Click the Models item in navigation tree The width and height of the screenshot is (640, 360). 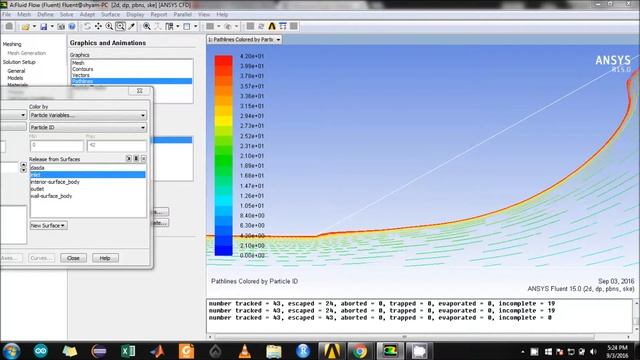tap(15, 78)
